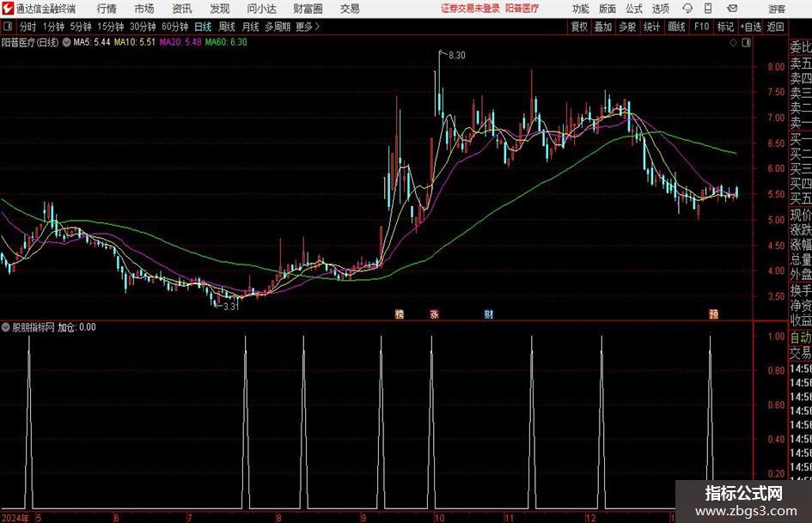Open the 财富圈 menu
This screenshot has height=523, width=812.
(x=308, y=9)
